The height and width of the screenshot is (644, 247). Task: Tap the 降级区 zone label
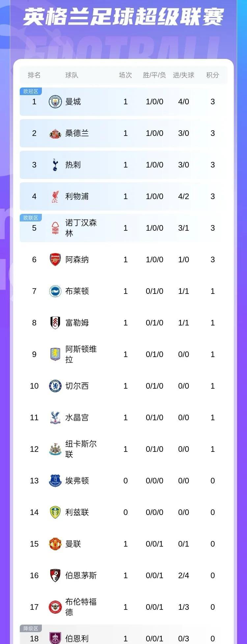click(31, 629)
